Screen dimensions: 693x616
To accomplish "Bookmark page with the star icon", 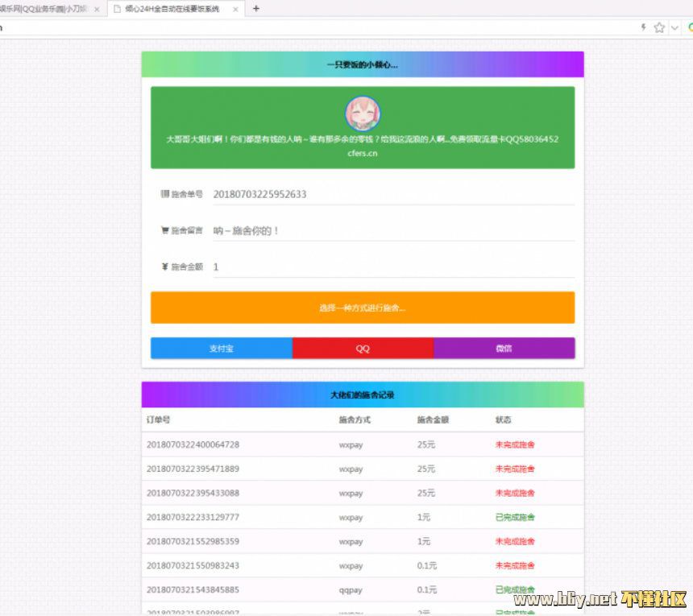I will 659,27.
